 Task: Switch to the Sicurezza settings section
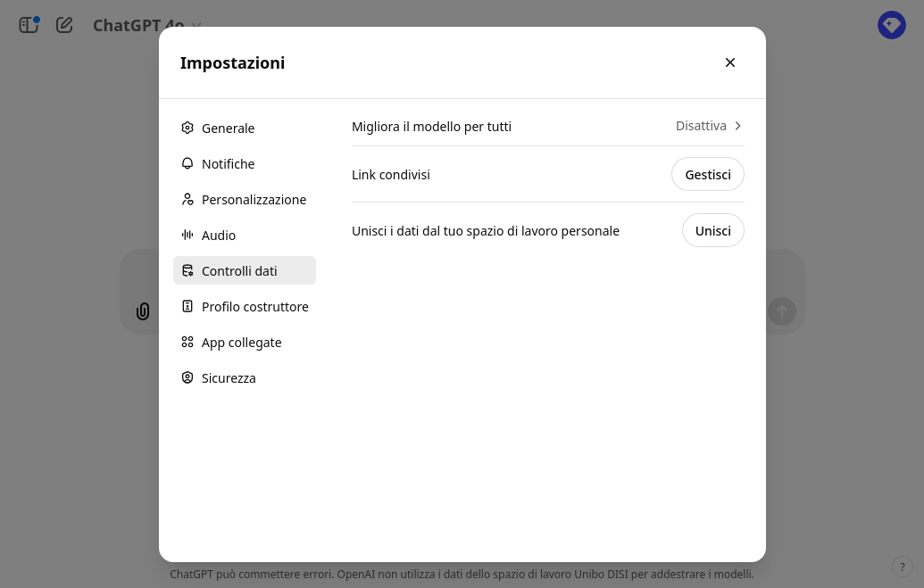[229, 378]
